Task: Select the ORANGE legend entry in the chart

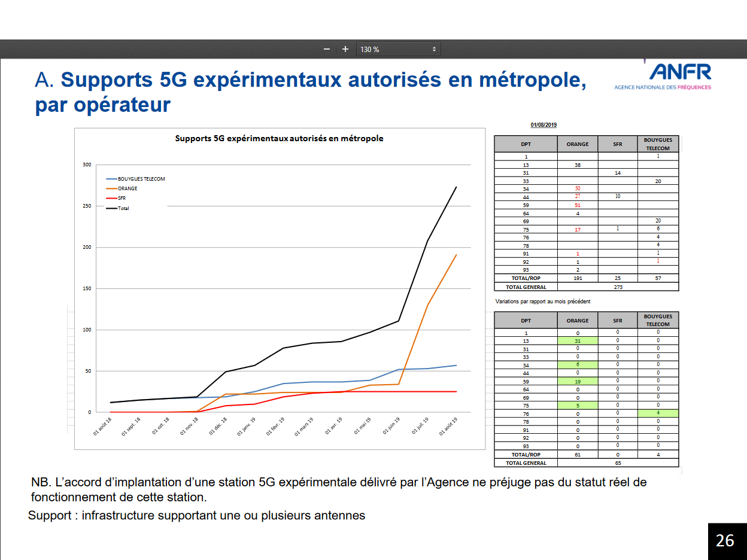Action: click(x=122, y=188)
